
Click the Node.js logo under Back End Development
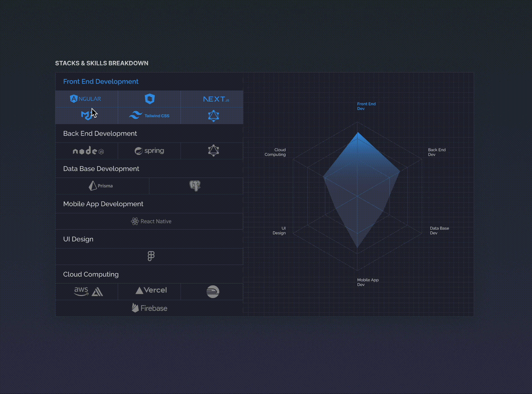pos(88,151)
